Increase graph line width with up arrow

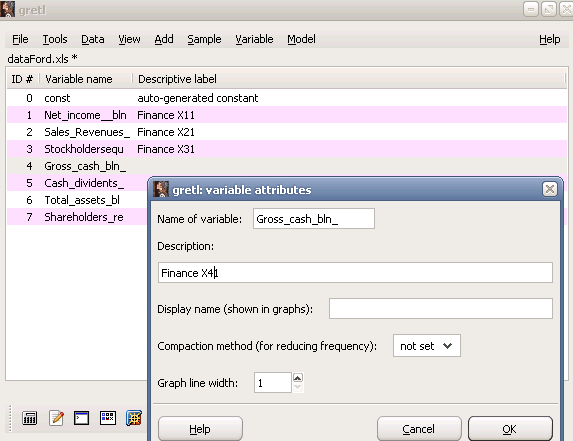(298, 378)
